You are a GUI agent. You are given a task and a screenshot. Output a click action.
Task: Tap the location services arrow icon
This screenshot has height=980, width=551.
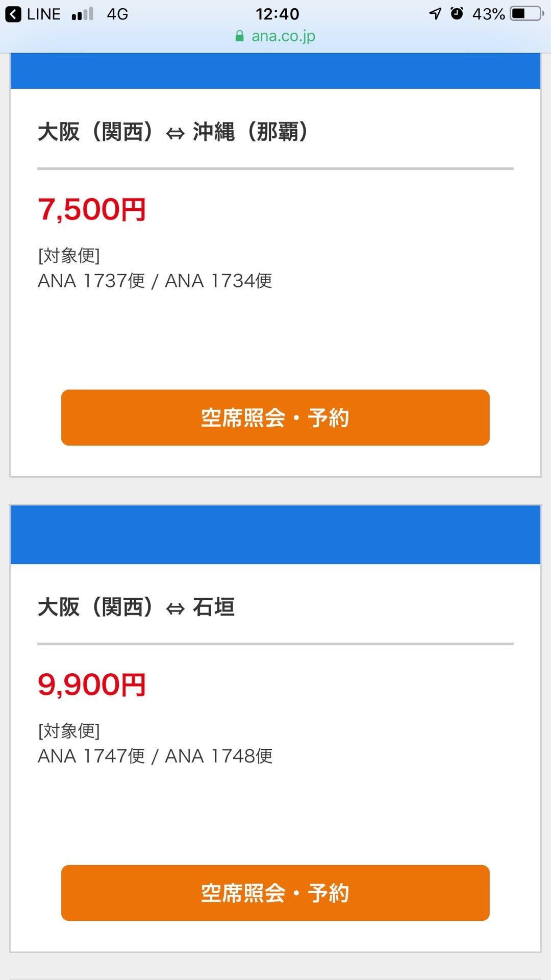coord(435,14)
